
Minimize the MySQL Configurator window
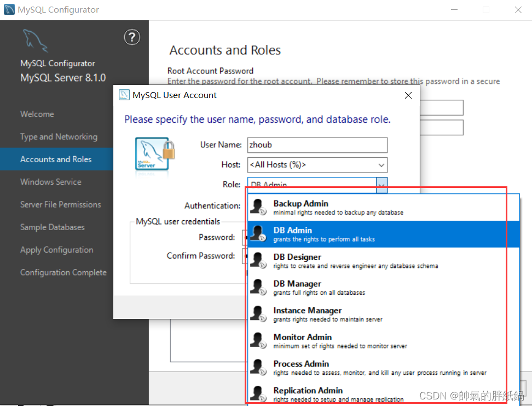(x=454, y=10)
